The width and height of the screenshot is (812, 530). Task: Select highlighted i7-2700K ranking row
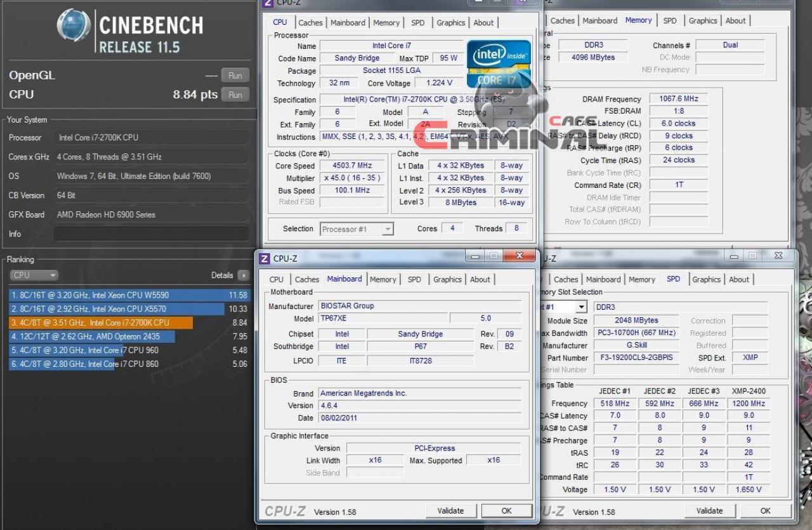[x=129, y=322]
